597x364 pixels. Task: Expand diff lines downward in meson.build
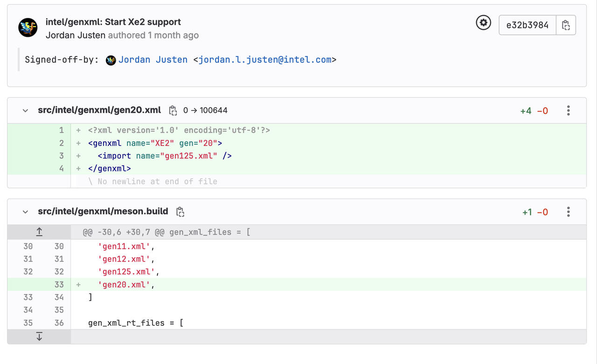pos(39,336)
